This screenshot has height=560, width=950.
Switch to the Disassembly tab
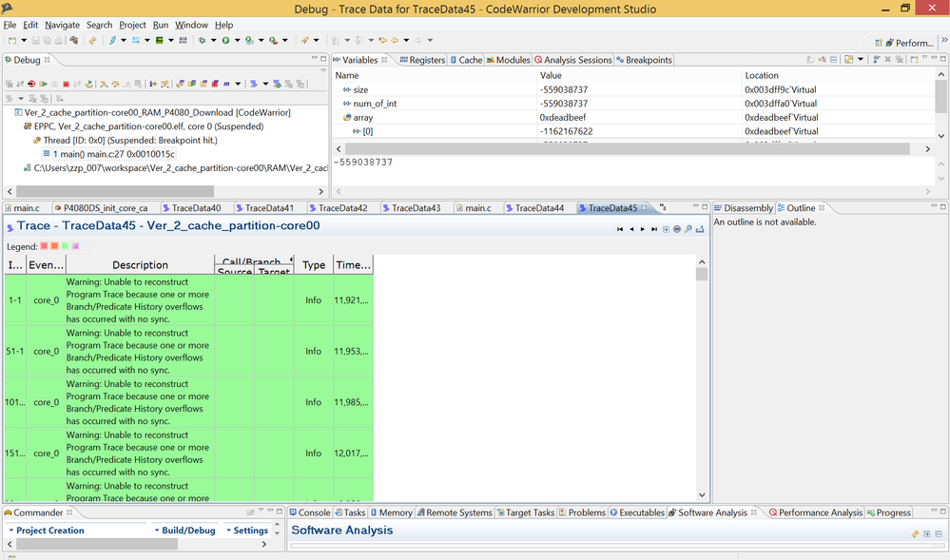[x=744, y=208]
